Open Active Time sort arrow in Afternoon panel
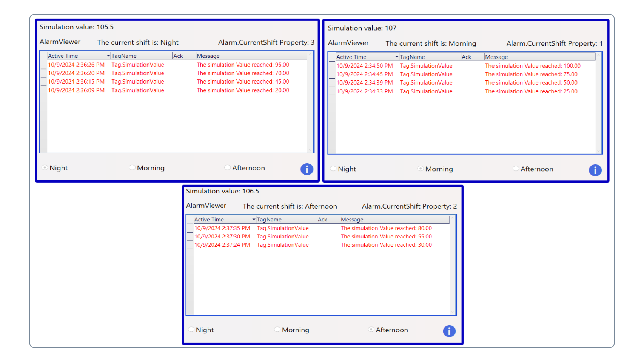This screenshot has width=644, height=362. click(x=254, y=220)
